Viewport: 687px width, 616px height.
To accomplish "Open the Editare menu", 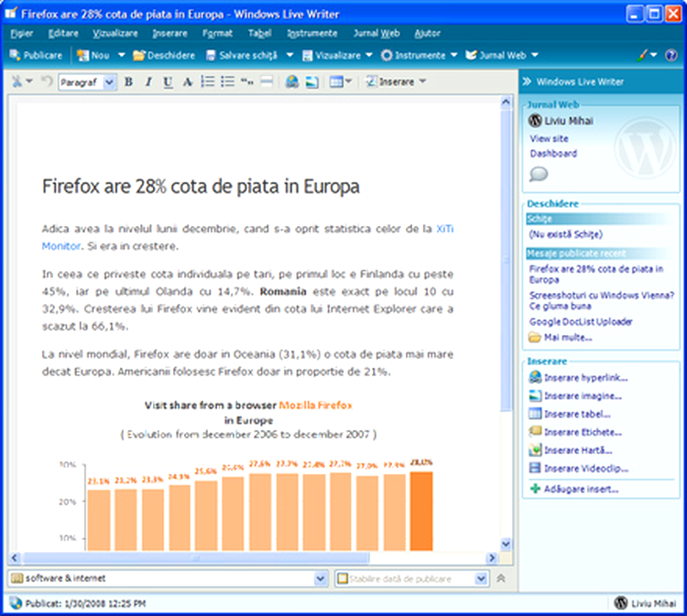I will pos(63,33).
